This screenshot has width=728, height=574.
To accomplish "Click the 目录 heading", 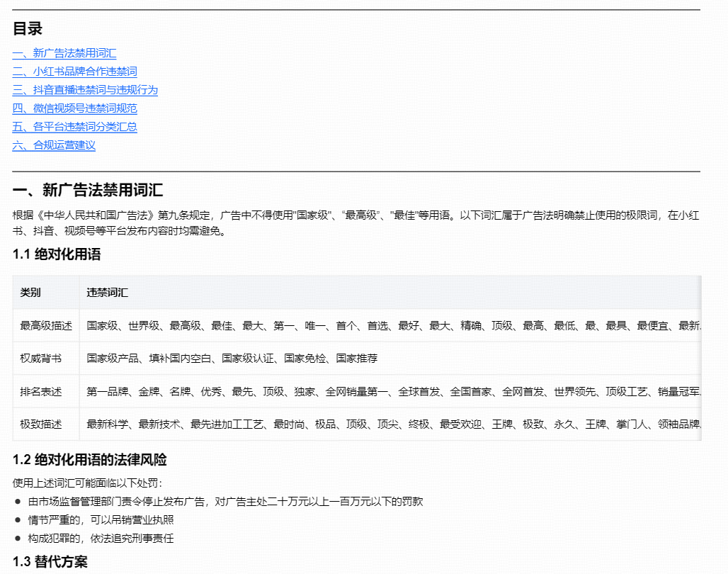I will [x=28, y=29].
